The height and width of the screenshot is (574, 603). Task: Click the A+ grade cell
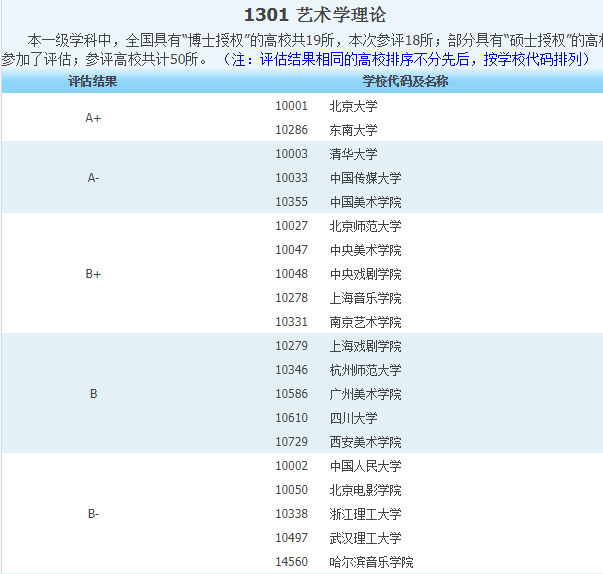(x=93, y=118)
